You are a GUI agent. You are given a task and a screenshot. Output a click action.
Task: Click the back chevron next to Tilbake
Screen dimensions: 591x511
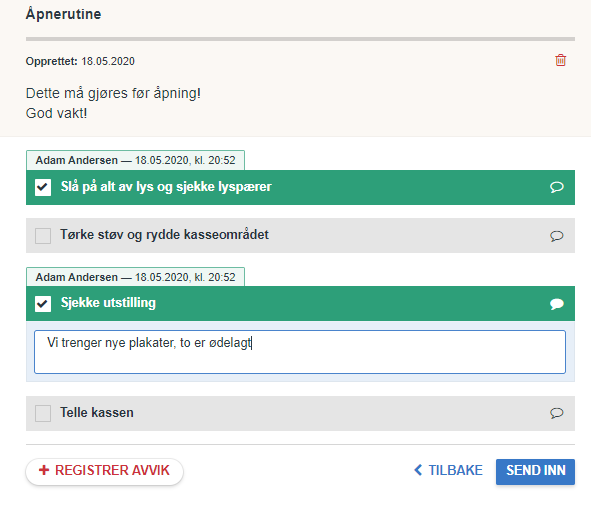[x=418, y=470]
